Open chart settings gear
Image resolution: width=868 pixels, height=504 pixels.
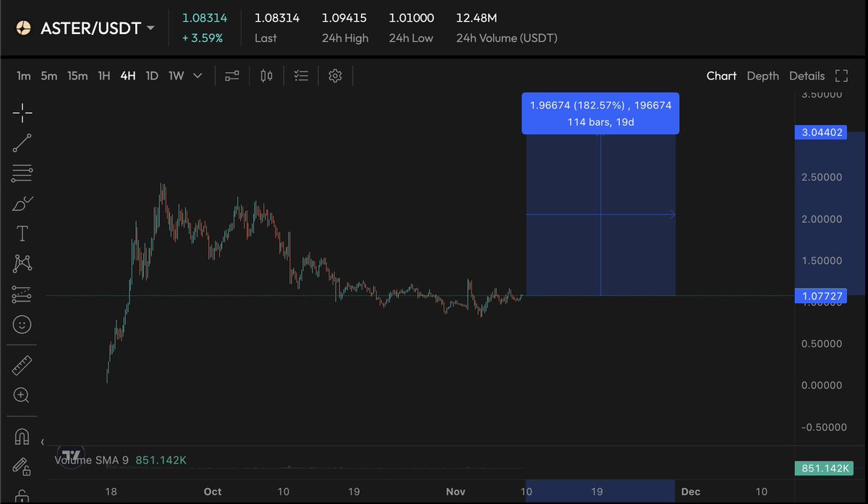[x=335, y=76]
